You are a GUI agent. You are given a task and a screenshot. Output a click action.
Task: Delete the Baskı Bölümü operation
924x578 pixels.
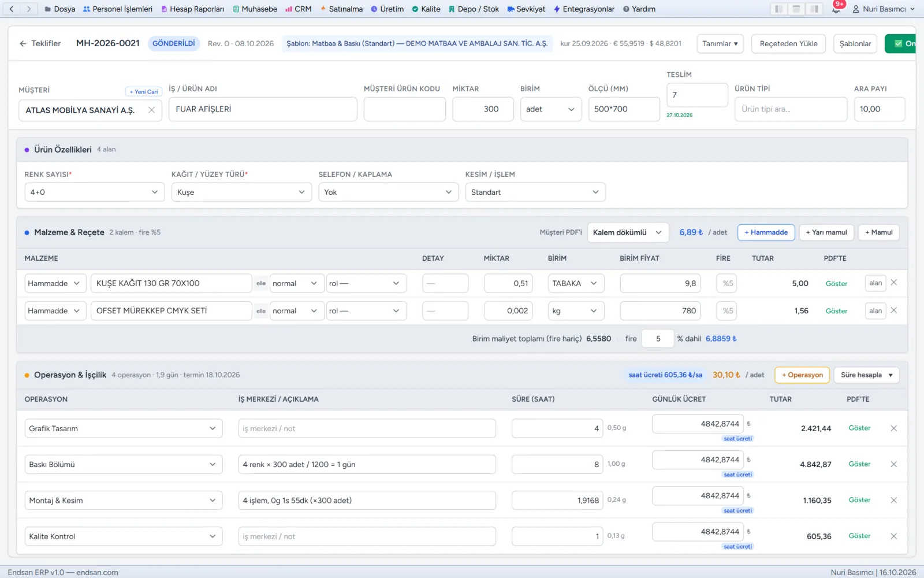(894, 464)
